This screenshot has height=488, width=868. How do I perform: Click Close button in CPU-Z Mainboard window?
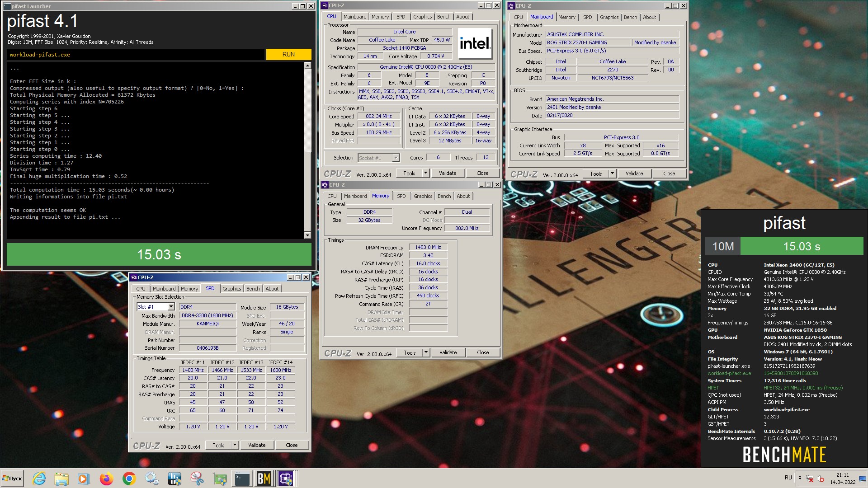point(669,174)
